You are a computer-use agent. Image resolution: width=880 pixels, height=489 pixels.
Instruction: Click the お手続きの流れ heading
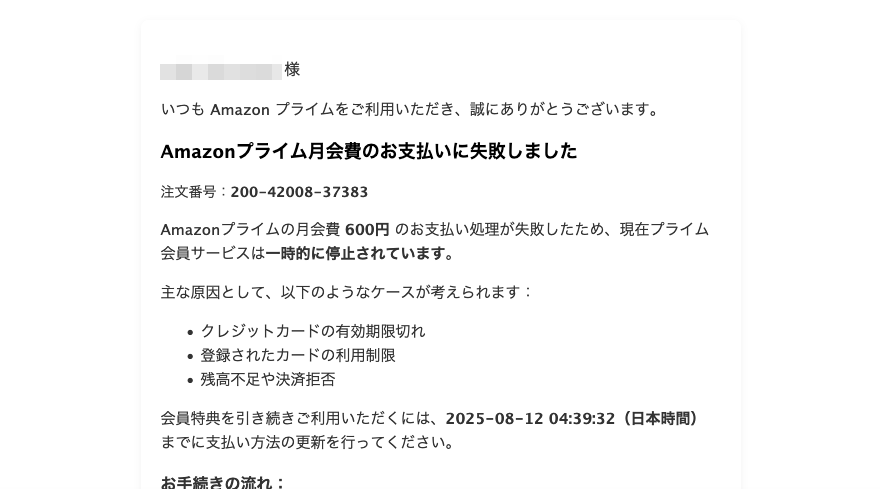(223, 483)
